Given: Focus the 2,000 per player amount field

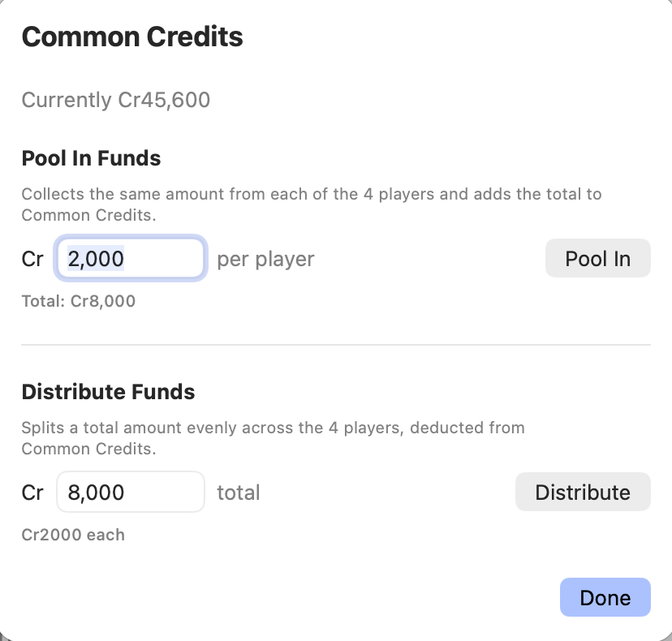Looking at the screenshot, I should click(x=131, y=258).
